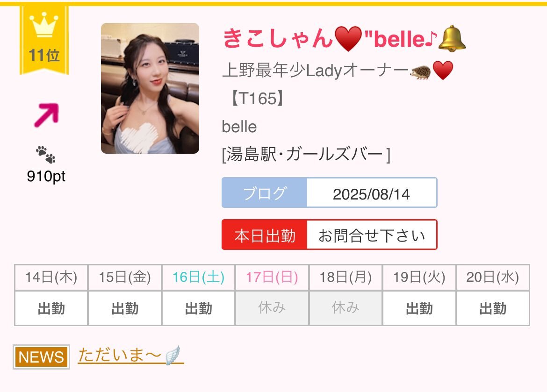
Task: Click the 休み cell under 17日(日)
Action: pyautogui.click(x=272, y=308)
